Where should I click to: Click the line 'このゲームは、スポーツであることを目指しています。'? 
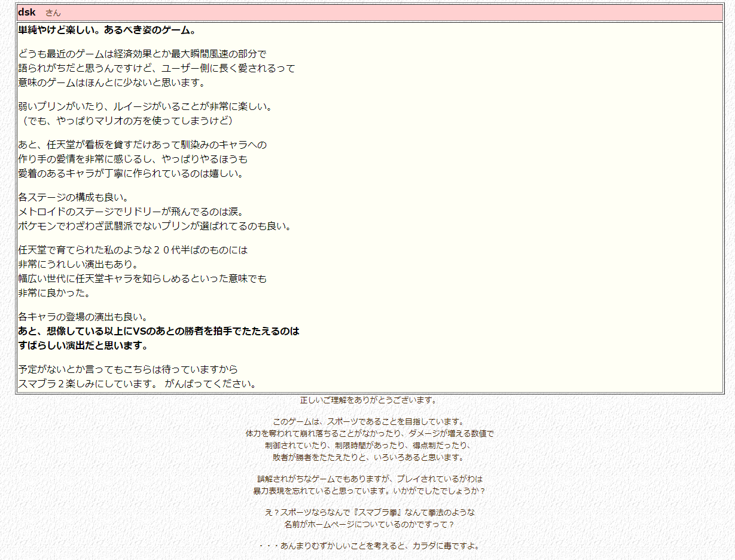[x=370, y=422]
